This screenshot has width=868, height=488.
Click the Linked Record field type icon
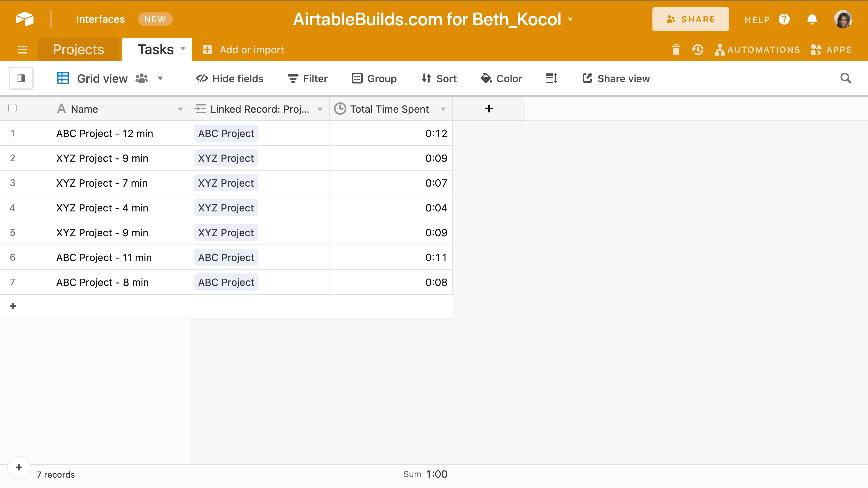tap(200, 109)
